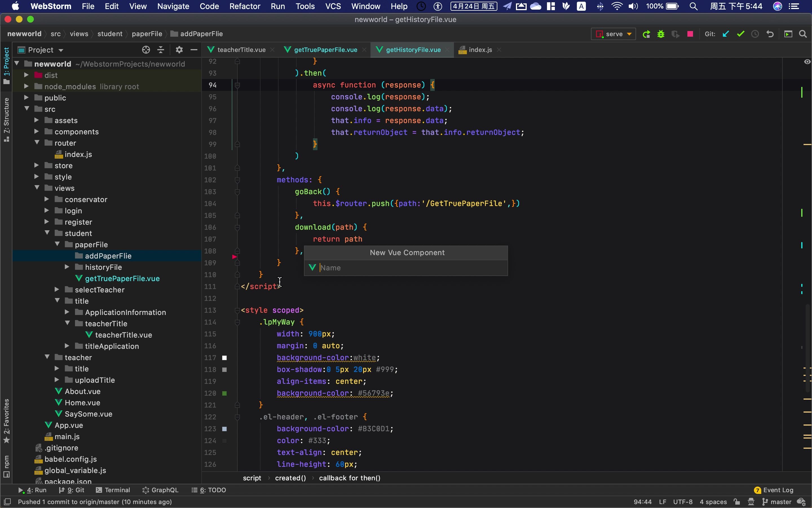
Task: Stop the running serve process
Action: click(x=690, y=34)
